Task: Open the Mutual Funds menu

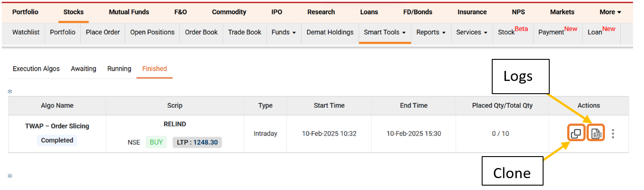Action: [129, 12]
